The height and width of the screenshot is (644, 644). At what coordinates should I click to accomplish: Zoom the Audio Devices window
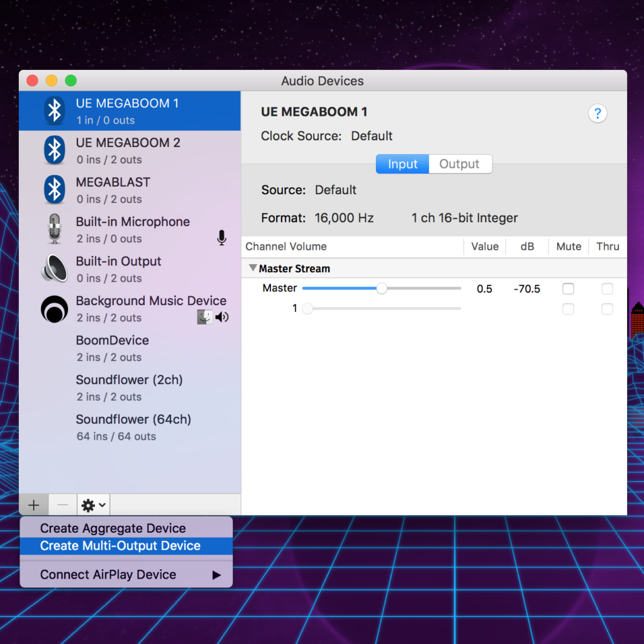(71, 80)
